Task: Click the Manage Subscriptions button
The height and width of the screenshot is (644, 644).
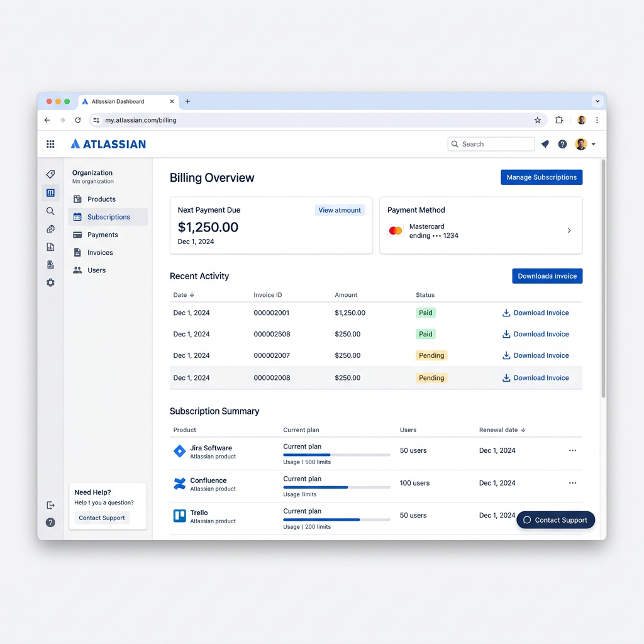Action: tap(541, 177)
